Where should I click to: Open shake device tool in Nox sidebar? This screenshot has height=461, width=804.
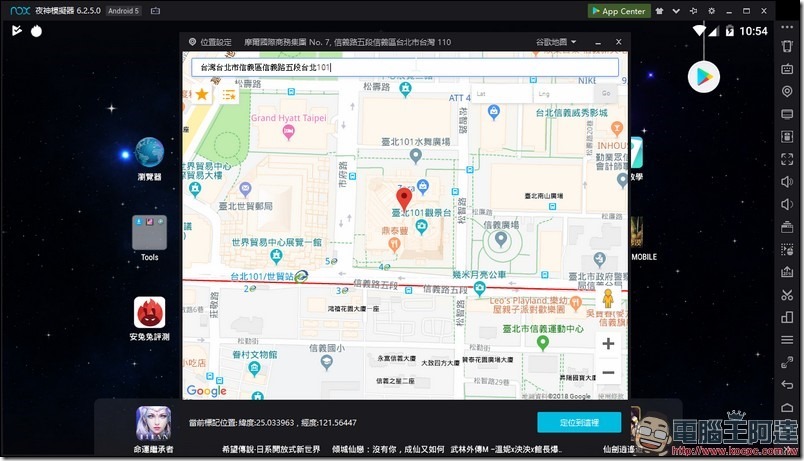787,46
